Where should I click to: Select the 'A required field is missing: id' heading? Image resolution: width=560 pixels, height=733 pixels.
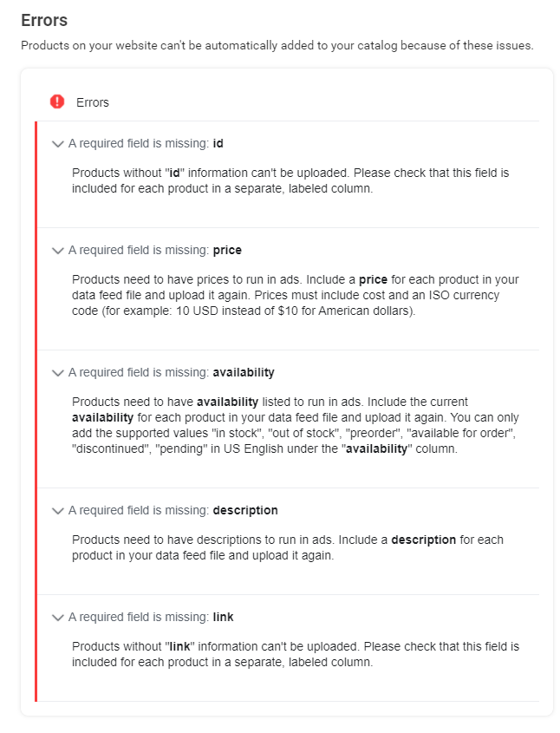tap(146, 144)
